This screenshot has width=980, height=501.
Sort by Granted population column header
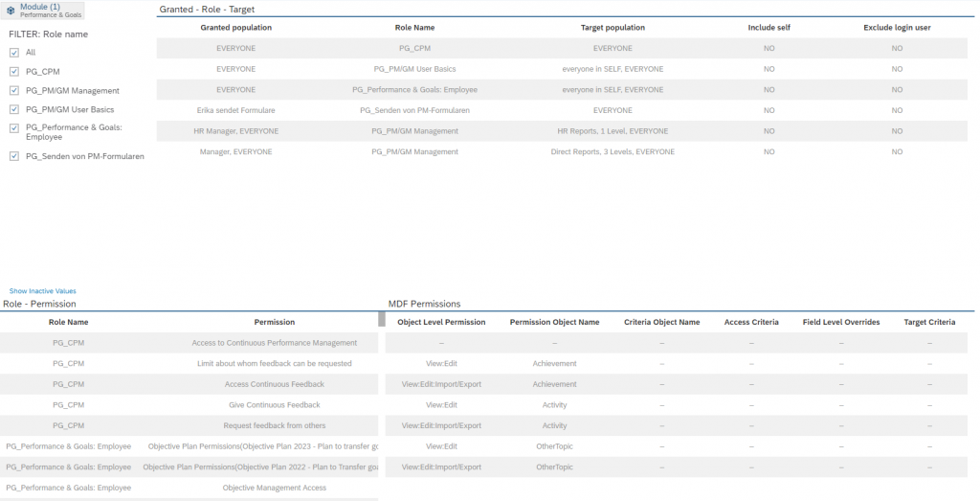click(235, 28)
